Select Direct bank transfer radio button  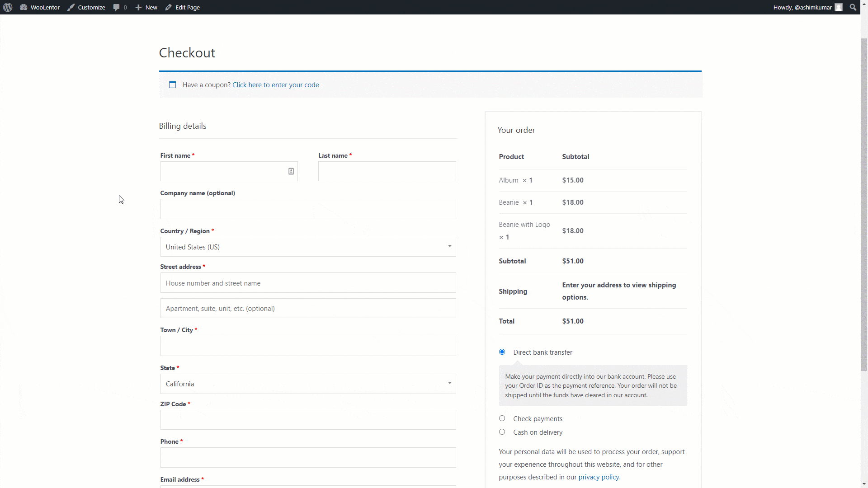[x=501, y=352]
